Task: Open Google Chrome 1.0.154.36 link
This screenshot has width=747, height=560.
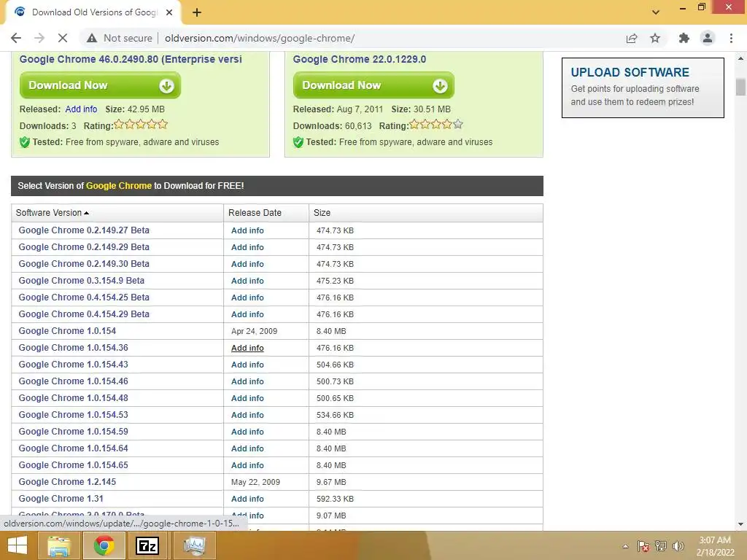Action: click(74, 348)
